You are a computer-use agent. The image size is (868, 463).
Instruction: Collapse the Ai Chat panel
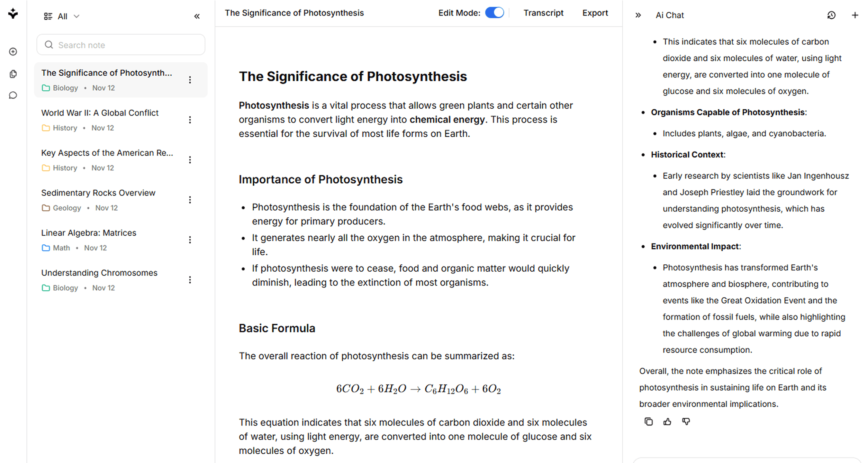coord(638,15)
